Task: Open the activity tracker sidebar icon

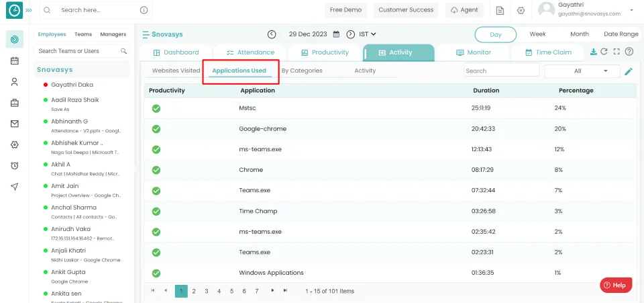Action: [x=14, y=40]
